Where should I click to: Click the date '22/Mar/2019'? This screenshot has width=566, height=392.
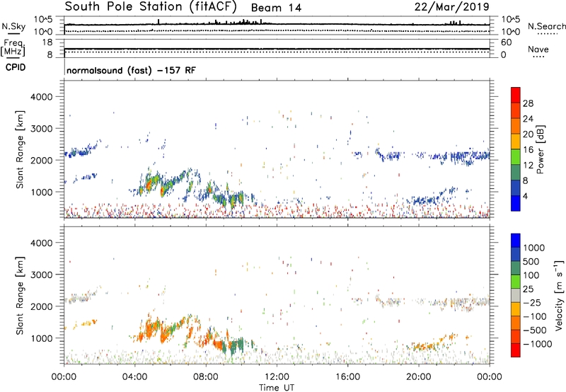coord(451,6)
